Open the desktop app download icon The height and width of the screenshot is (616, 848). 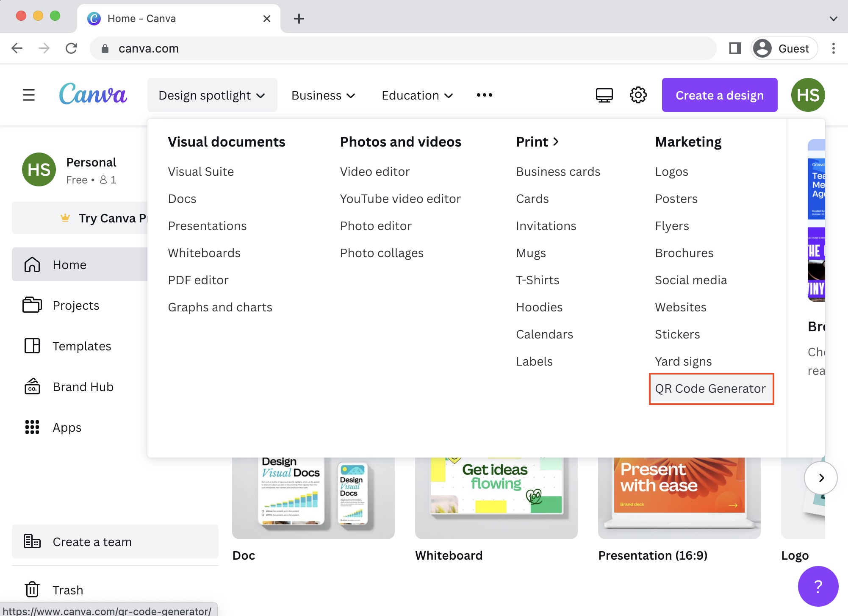[x=604, y=95]
